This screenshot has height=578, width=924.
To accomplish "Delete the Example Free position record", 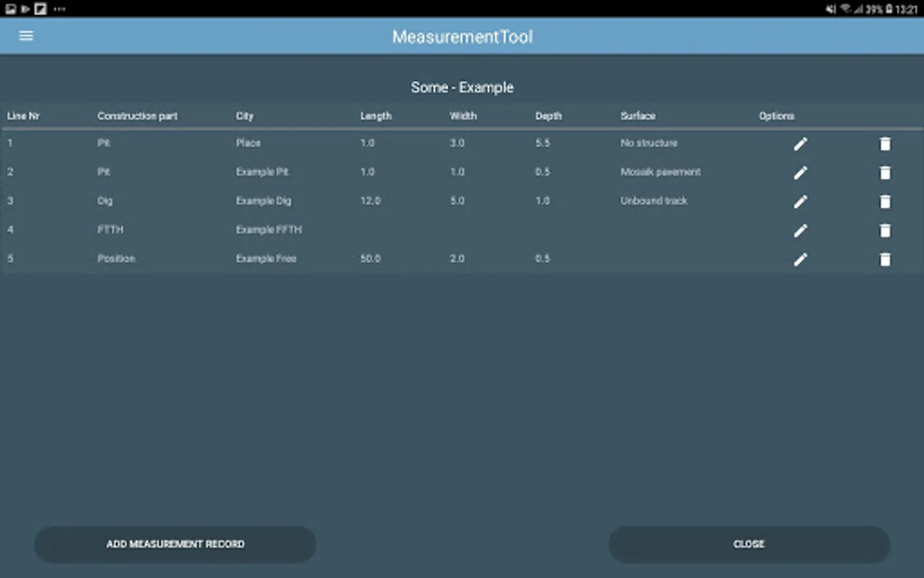I will point(885,259).
